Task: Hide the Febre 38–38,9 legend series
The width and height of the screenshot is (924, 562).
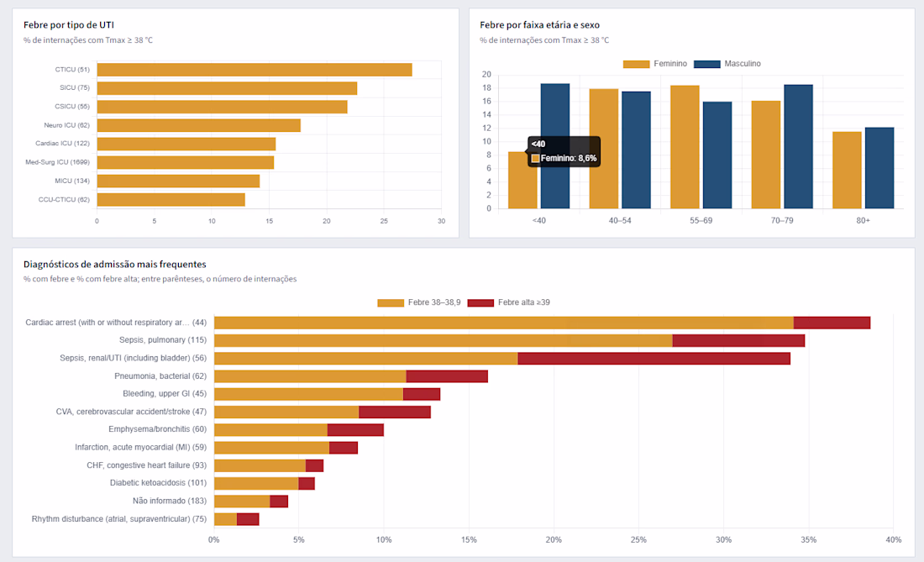Action: [x=419, y=302]
